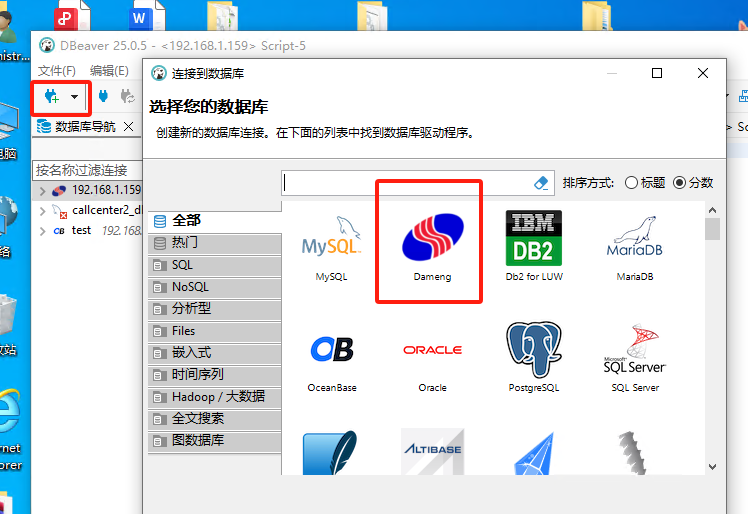Viewport: 748px width, 514px height.
Task: Close the 连接到数据库 dialog
Action: pos(703,73)
